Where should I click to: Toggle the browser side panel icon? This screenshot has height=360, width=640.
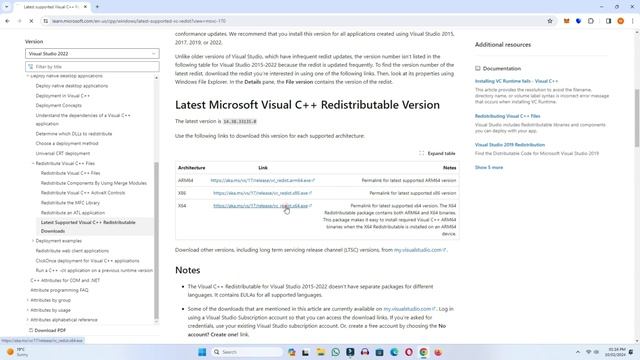point(608,21)
